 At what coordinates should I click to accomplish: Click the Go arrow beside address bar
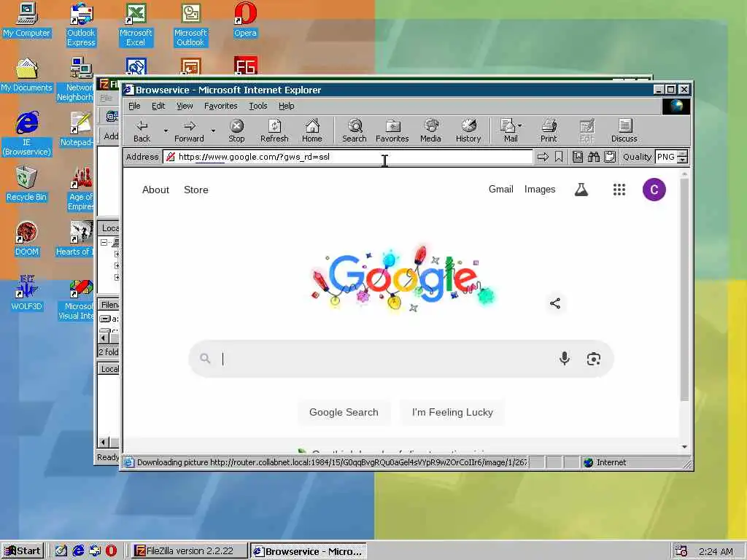543,157
